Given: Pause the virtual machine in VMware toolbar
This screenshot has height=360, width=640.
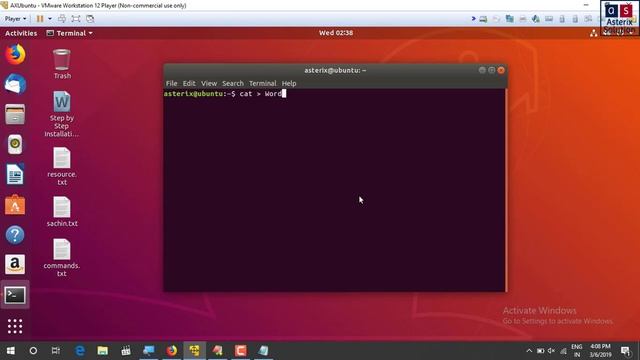Looking at the screenshot, I should click(40, 19).
